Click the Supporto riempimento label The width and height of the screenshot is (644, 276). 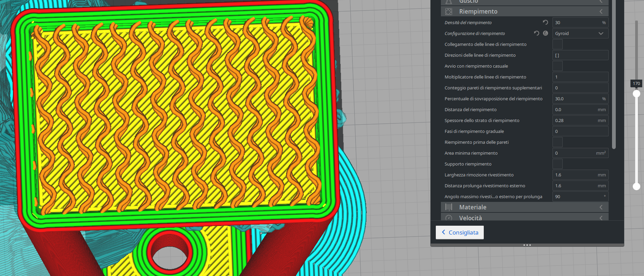tap(468, 164)
